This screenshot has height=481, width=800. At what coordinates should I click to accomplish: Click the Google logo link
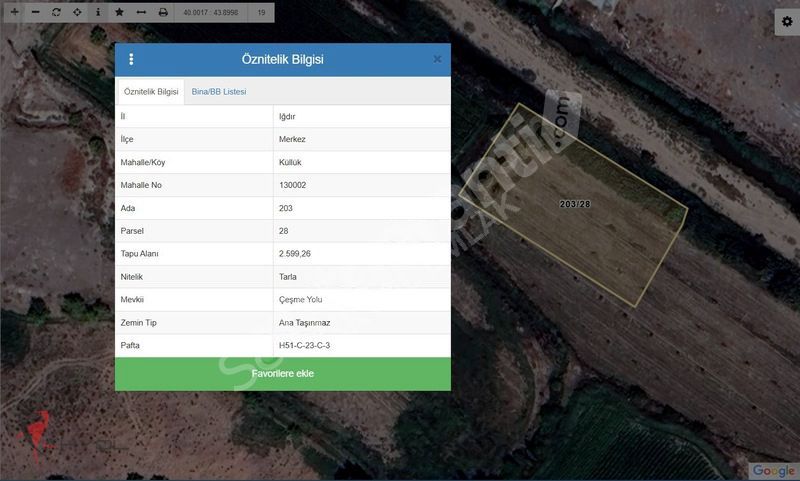[x=773, y=470]
